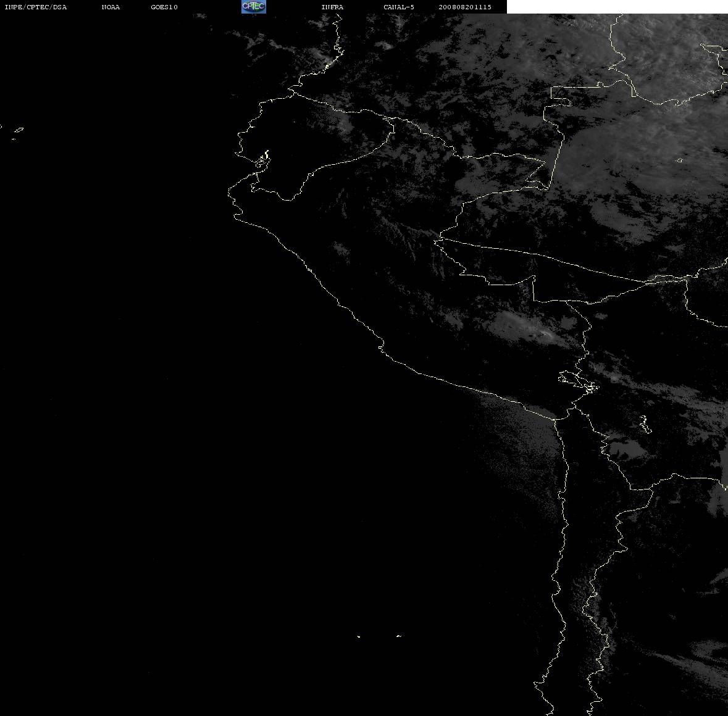The image size is (728, 716).
Task: Click the left small island dot off Chile
Action: [x=359, y=636]
